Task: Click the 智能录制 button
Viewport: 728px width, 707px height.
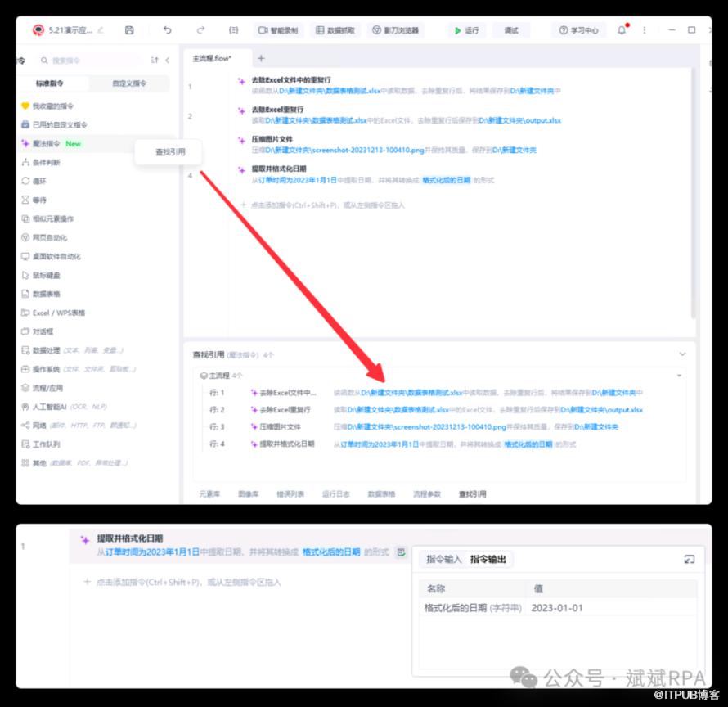Action: pos(278,30)
